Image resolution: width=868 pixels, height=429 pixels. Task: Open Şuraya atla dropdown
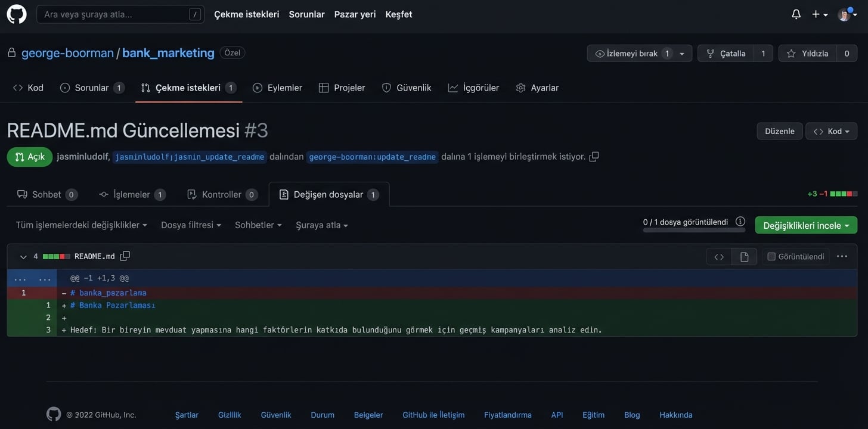coord(322,225)
